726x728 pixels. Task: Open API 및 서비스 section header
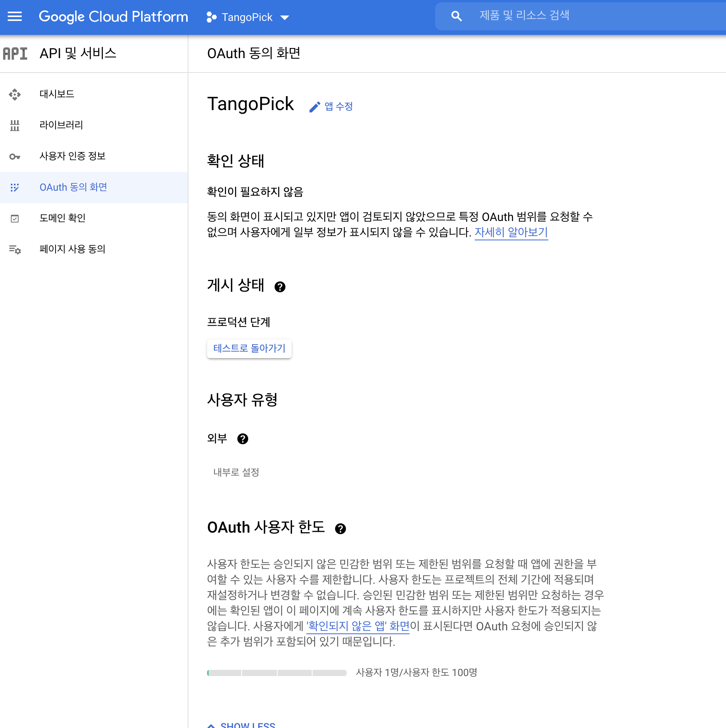coord(78,53)
